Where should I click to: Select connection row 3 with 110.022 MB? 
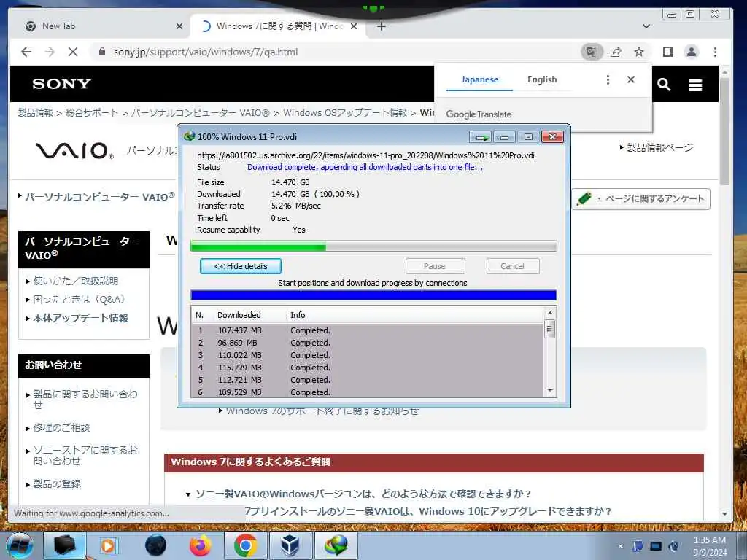point(368,355)
